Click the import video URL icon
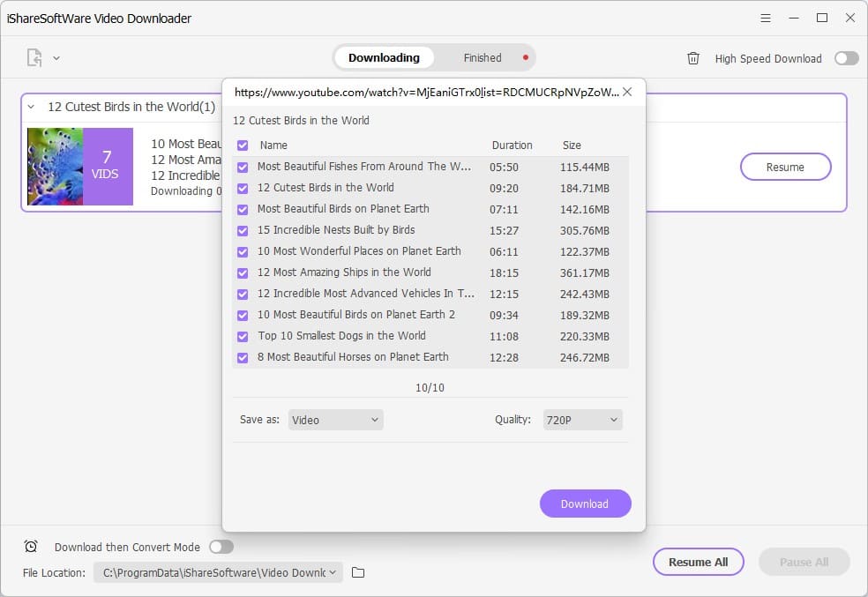Screen dimensions: 868x597 [x=33, y=56]
